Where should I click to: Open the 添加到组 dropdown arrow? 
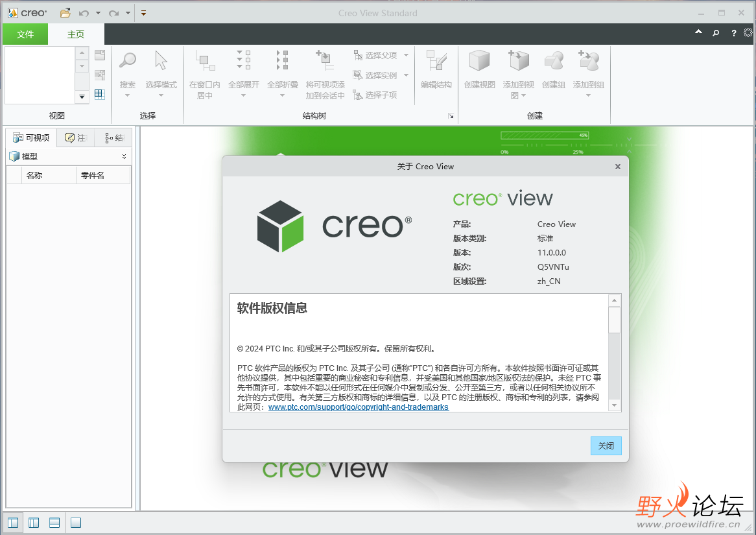(x=588, y=95)
